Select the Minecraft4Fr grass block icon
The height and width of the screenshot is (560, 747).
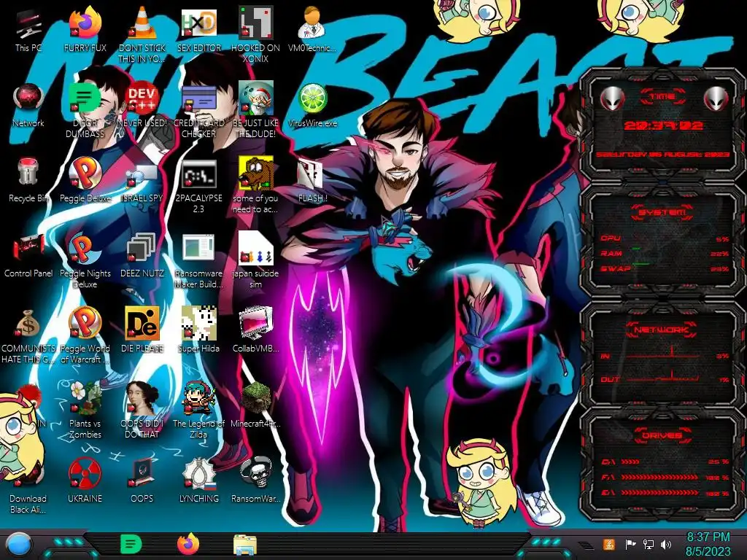256,398
